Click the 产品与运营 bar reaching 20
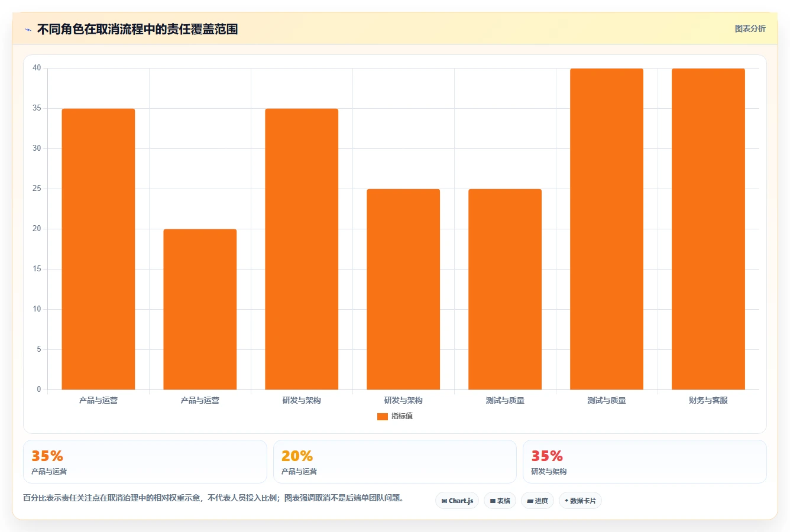Viewport: 790px width, 532px height. [x=200, y=309]
